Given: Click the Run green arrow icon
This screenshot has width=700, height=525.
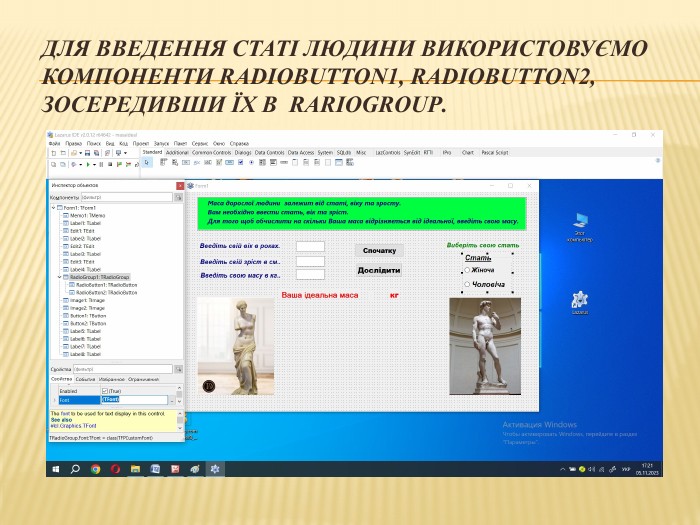Looking at the screenshot, I should (x=88, y=164).
